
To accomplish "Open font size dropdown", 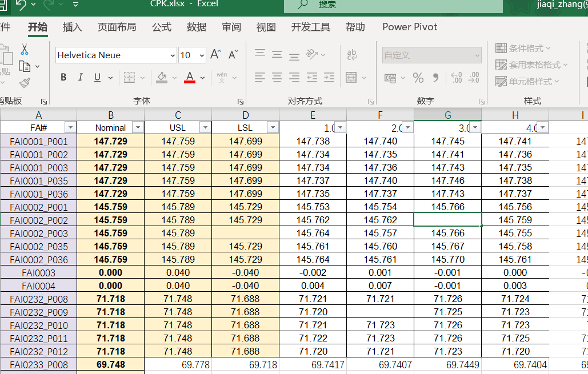I will click(x=202, y=55).
